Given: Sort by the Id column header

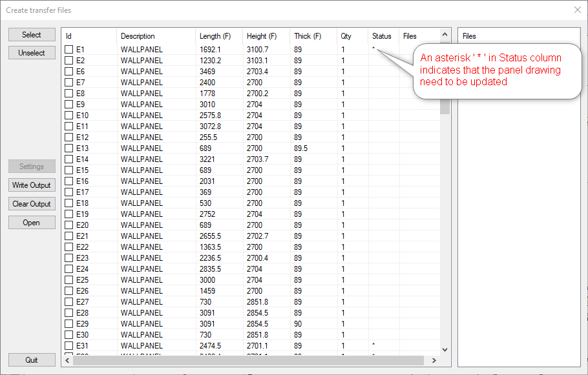Looking at the screenshot, I should (x=89, y=36).
